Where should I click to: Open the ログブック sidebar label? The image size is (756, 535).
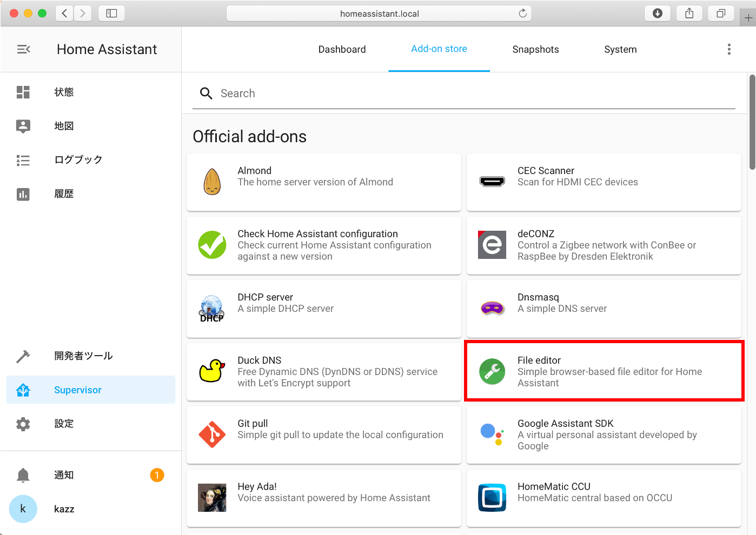click(x=78, y=160)
